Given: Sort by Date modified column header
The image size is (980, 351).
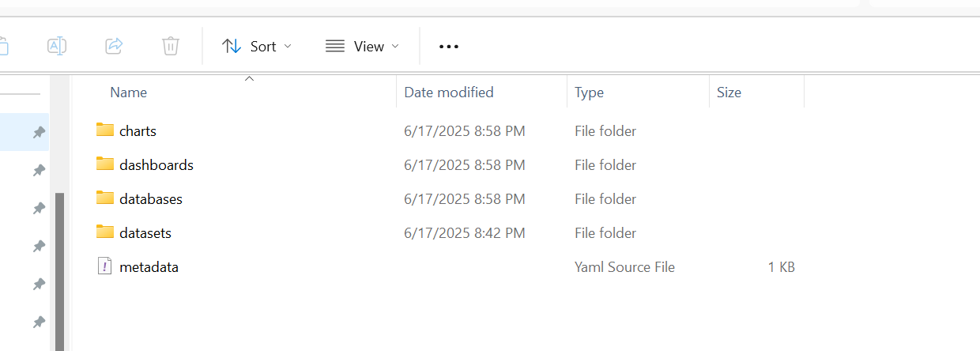Looking at the screenshot, I should click(x=449, y=92).
